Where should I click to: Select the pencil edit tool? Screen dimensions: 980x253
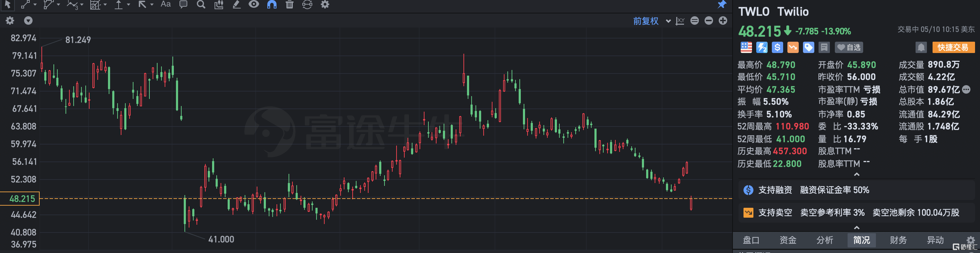point(237,5)
